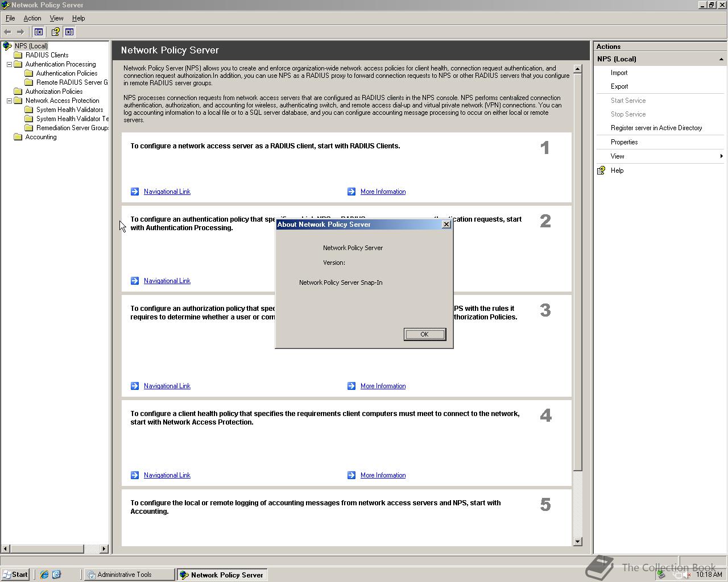Click Export in the Actions pane
This screenshot has height=582, width=728.
click(619, 86)
